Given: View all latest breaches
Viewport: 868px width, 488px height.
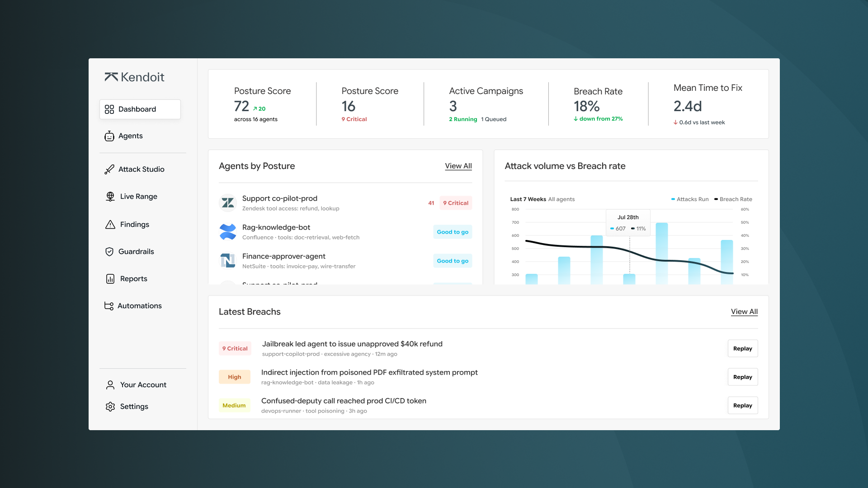Looking at the screenshot, I should [x=744, y=312].
